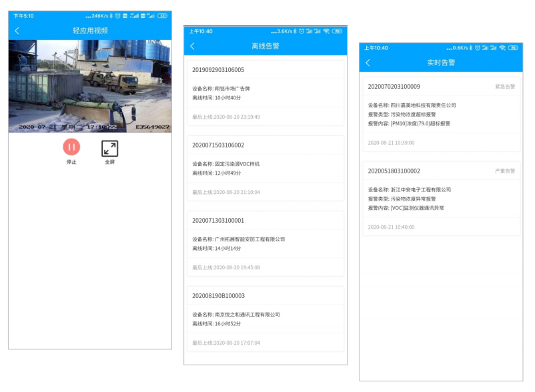Tap battery icon in 轻应用视频 status bar

[161, 15]
